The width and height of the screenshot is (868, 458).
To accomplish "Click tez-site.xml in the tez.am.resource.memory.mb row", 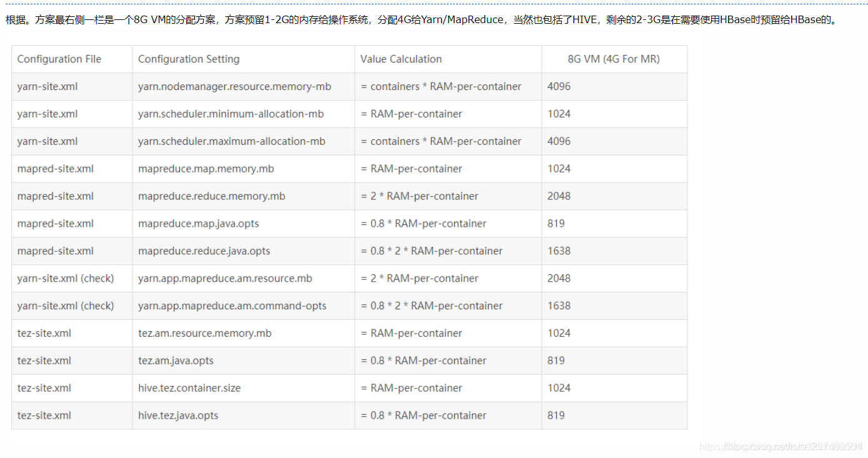I will (44, 334).
